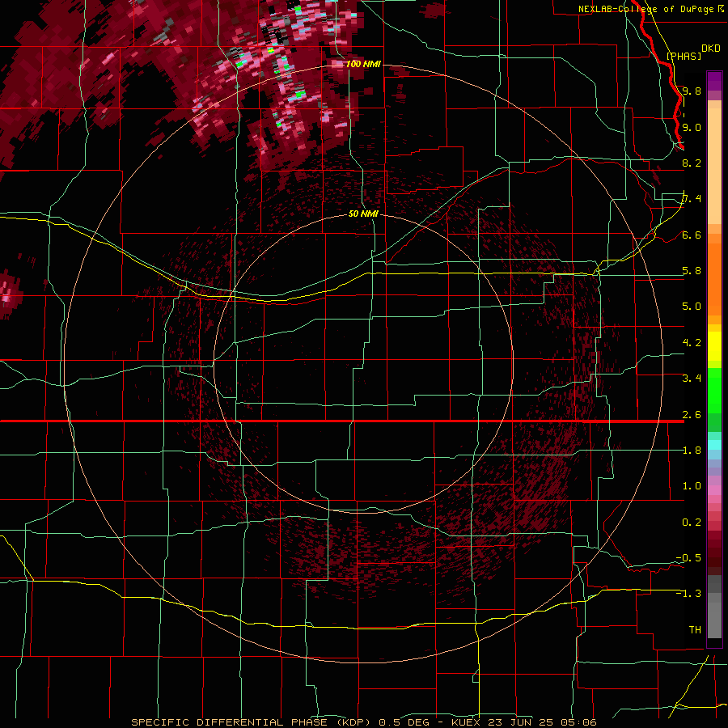
Task: Click the isolated pink echo cell on west edge
Action: [8, 295]
